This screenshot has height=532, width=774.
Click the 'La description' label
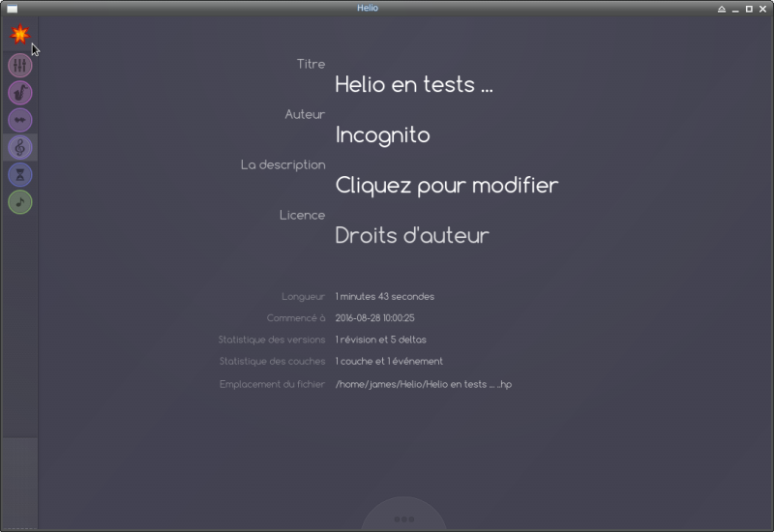pos(283,164)
